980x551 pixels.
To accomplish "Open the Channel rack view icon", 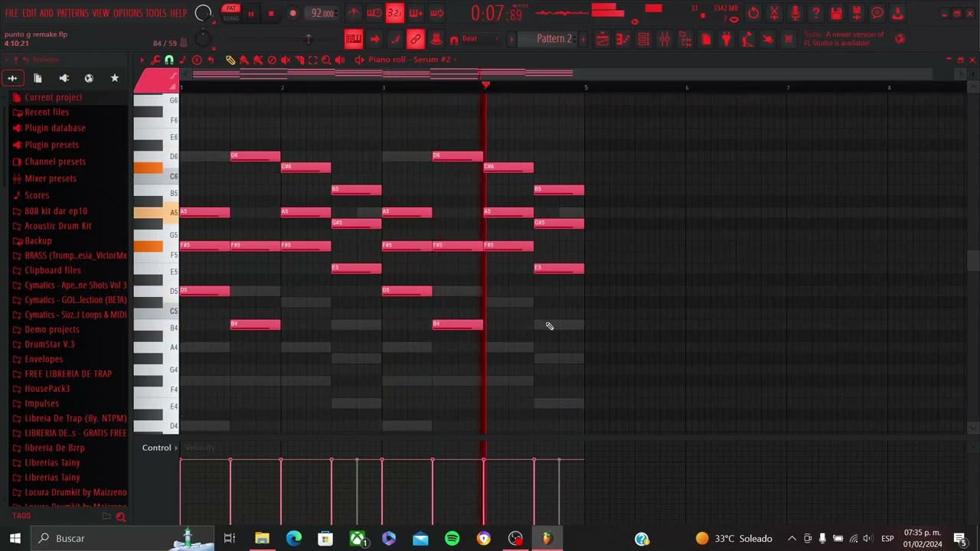I will [x=644, y=39].
